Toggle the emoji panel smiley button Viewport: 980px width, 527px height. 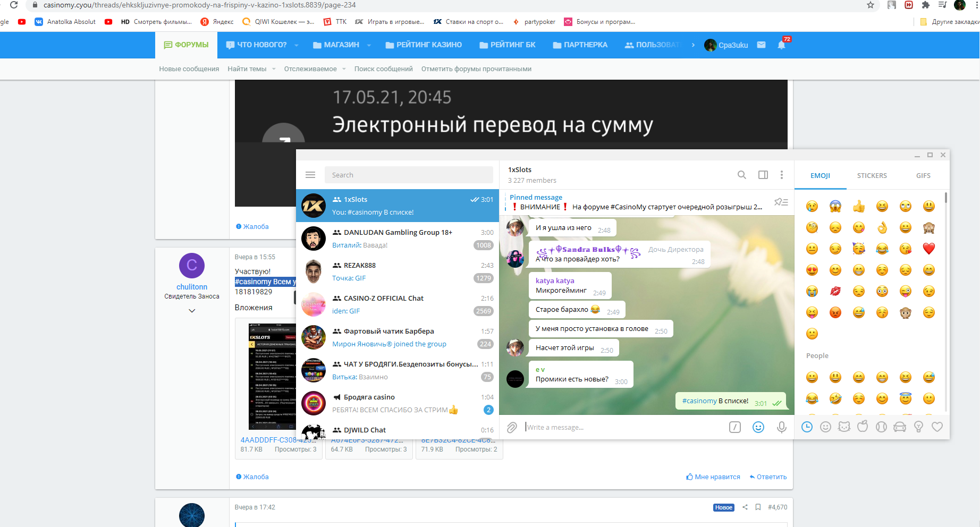[758, 427]
